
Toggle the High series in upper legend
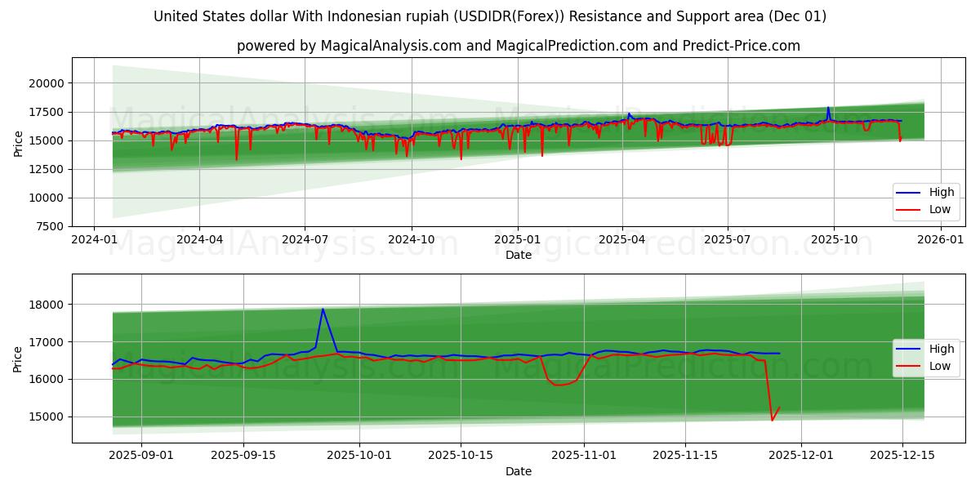click(x=941, y=191)
